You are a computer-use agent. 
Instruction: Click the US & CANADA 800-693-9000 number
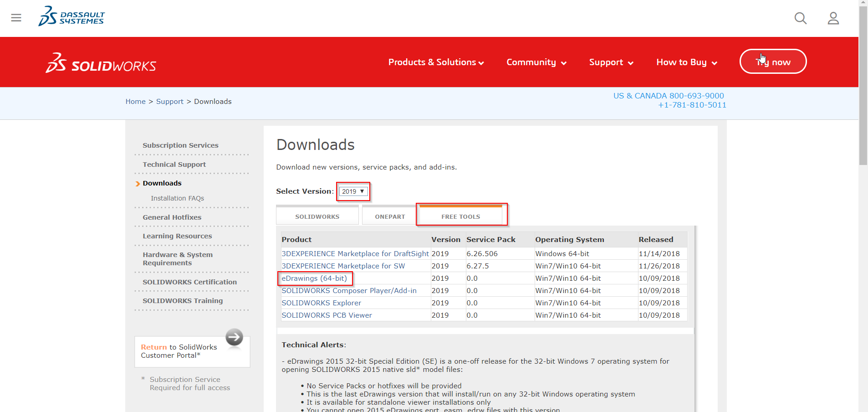[669, 96]
